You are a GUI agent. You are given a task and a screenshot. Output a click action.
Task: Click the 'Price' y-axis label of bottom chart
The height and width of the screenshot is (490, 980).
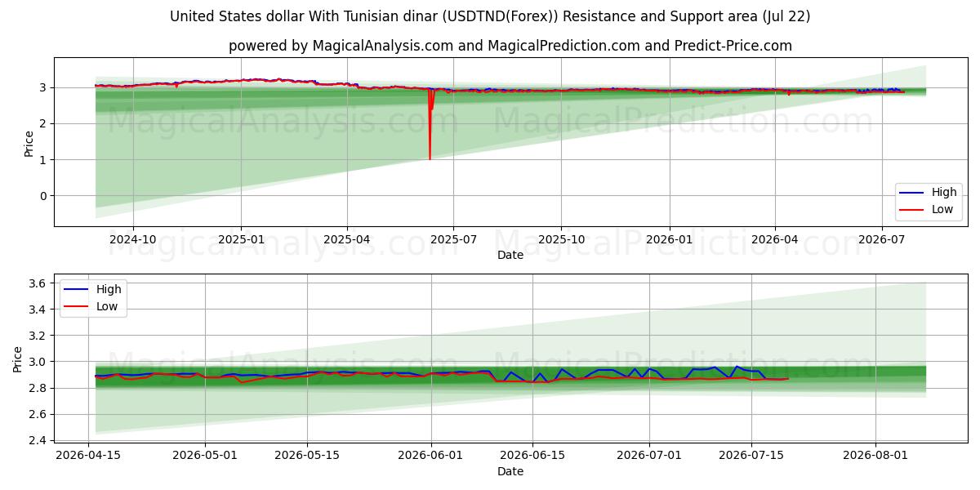18,359
